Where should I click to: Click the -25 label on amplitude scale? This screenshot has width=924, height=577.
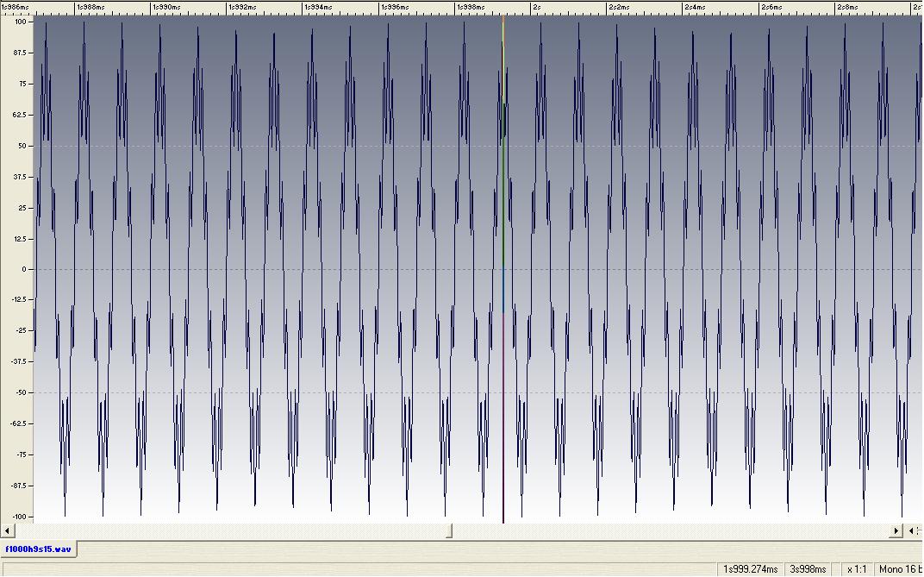point(21,330)
